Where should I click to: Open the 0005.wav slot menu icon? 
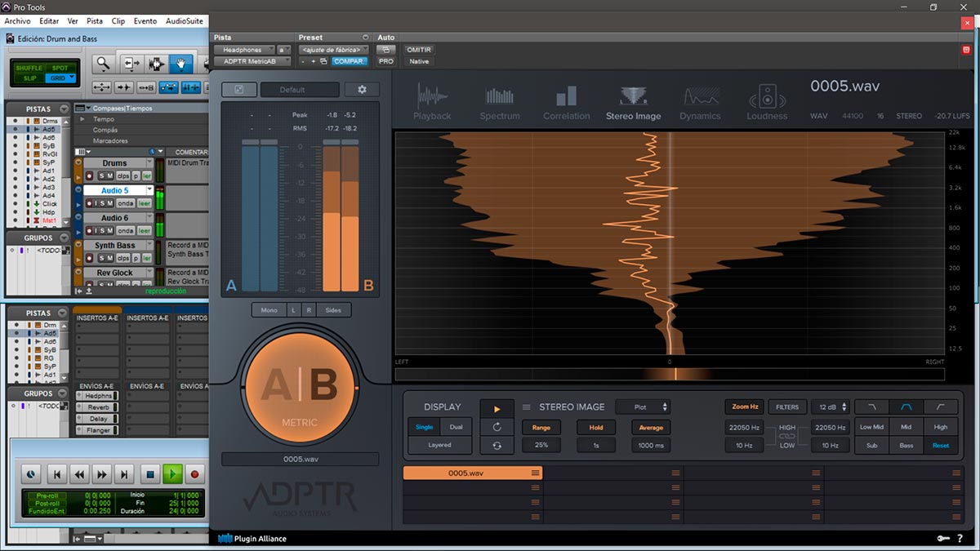pos(536,473)
